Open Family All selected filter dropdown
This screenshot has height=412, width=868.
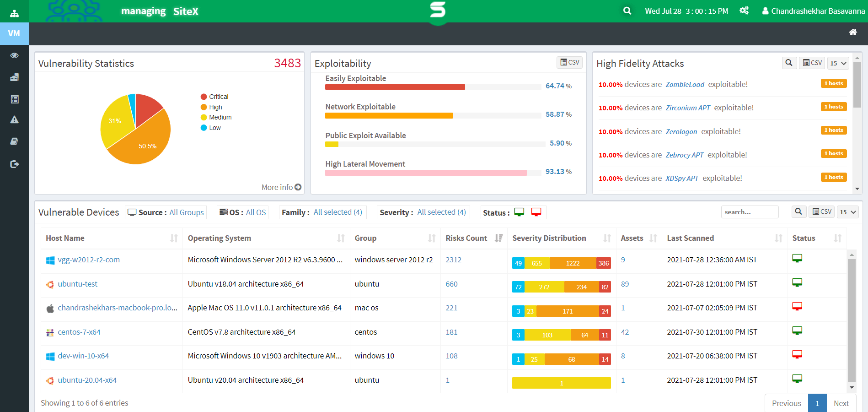322,212
